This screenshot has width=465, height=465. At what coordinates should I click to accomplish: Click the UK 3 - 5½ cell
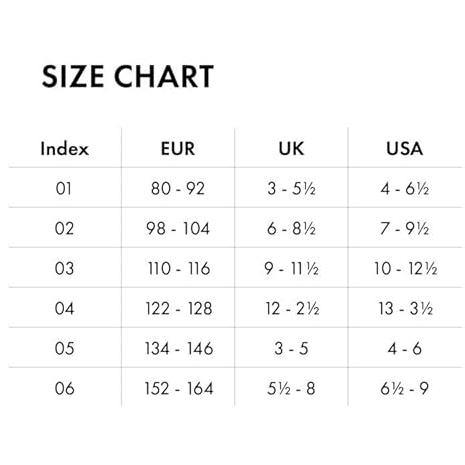[291, 188]
